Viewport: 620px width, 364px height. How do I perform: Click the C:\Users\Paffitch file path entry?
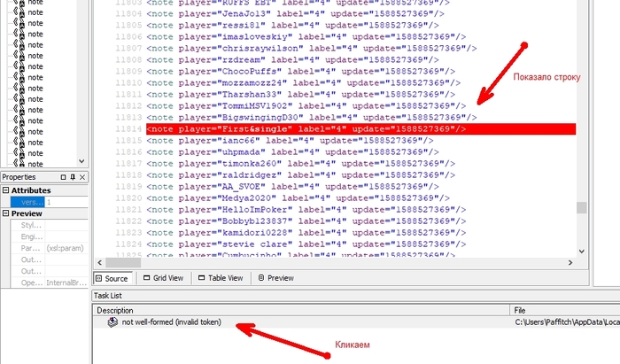point(567,322)
